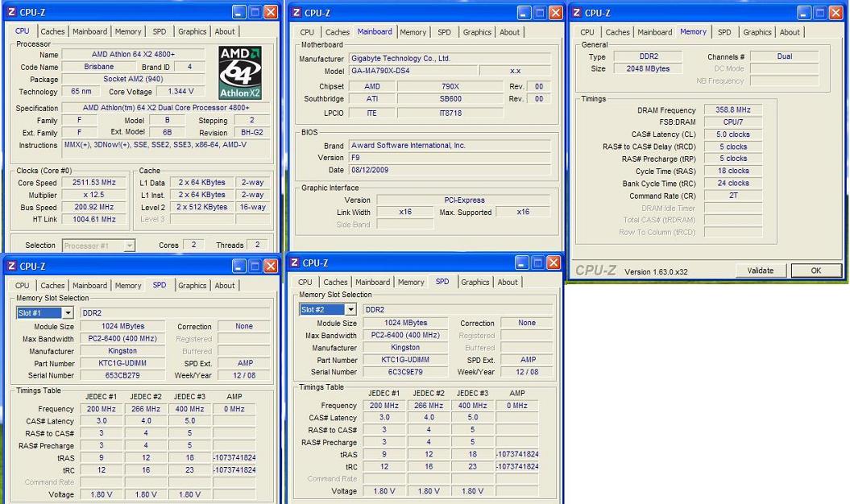
Task: Open the disabled Processor #1 selection dropdown
Action: tap(129, 246)
